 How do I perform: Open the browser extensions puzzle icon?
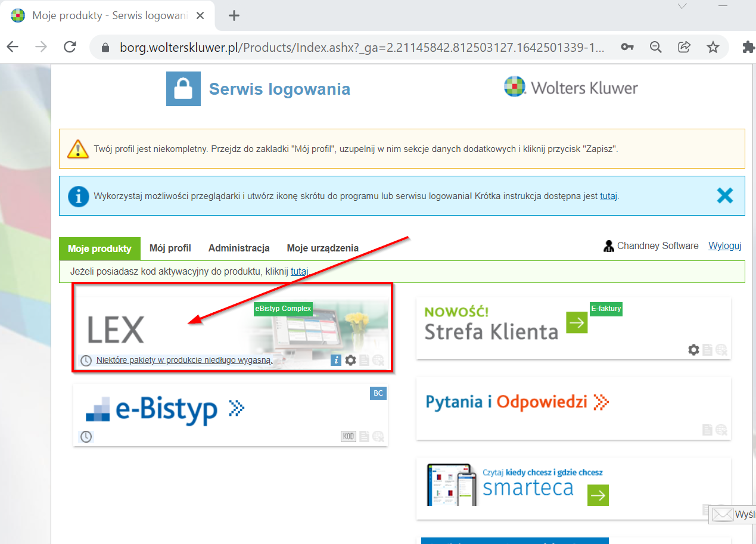748,47
